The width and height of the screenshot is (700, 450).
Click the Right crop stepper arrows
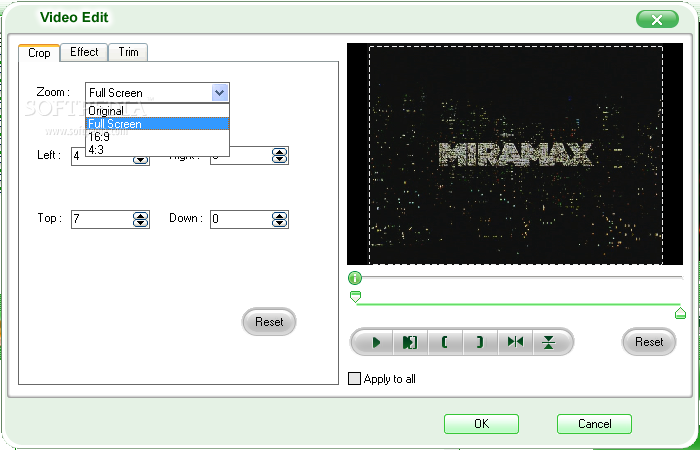point(279,155)
